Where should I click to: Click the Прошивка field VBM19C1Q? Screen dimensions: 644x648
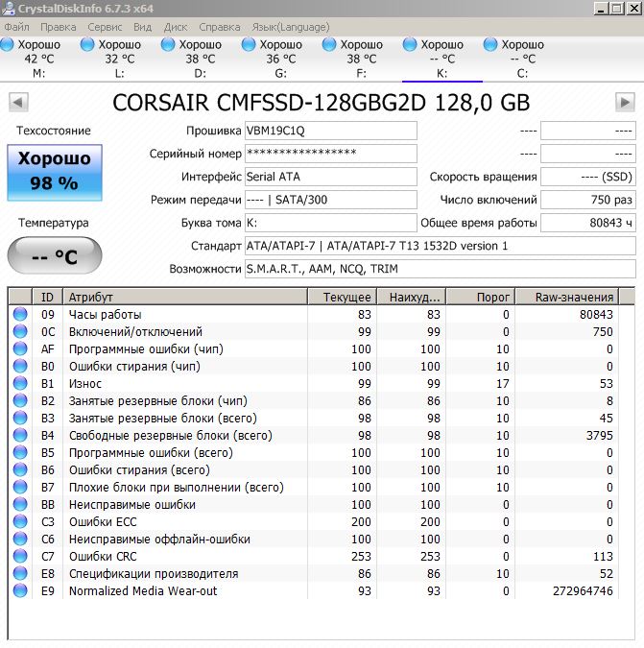click(x=331, y=131)
